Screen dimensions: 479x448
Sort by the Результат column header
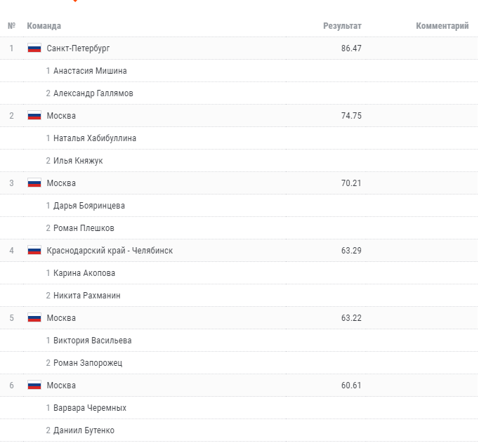point(342,26)
